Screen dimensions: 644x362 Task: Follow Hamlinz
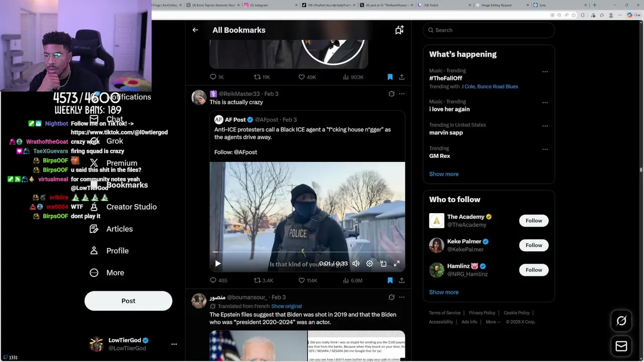534,270
